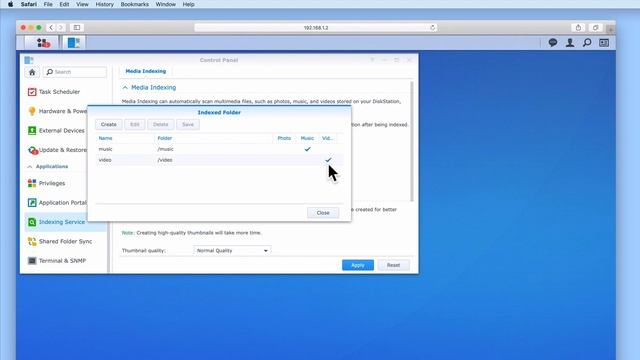Image resolution: width=640 pixels, height=360 pixels.
Task: Show Safari tab overview icon
Action: click(x=596, y=28)
